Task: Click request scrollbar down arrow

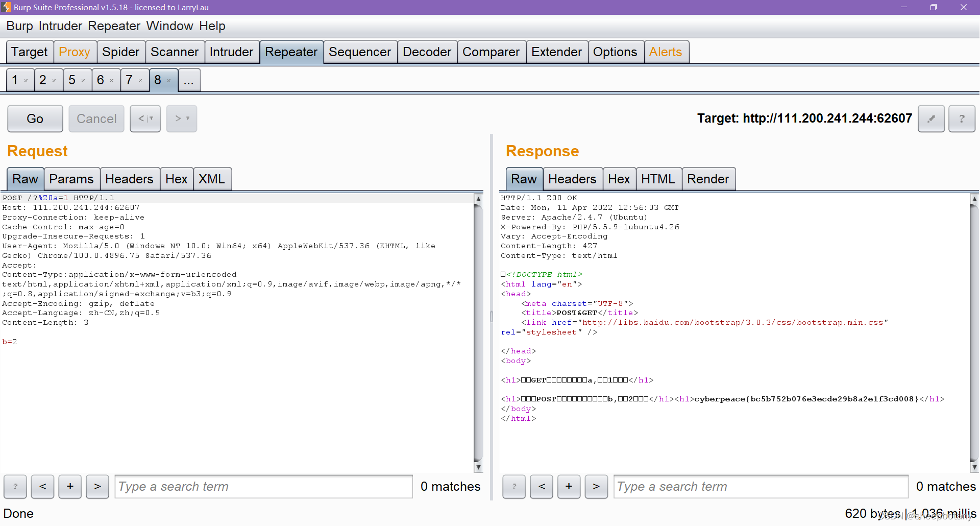Action: tap(478, 467)
